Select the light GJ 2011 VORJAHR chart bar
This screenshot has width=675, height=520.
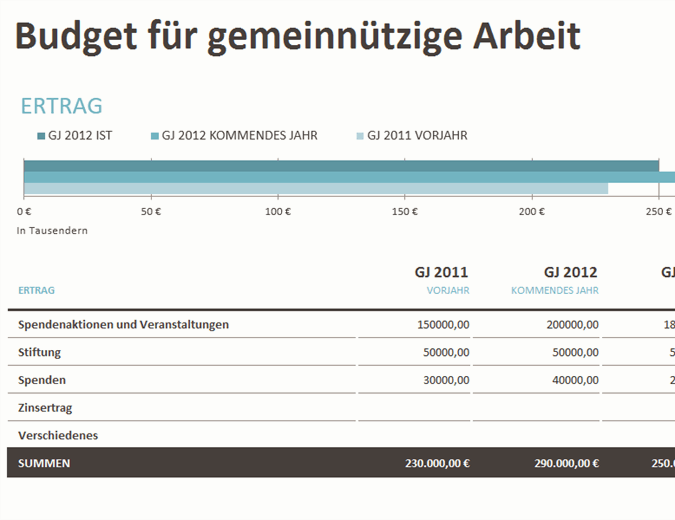click(315, 188)
